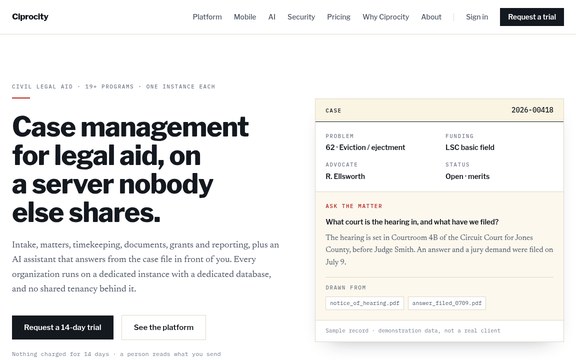Screen dimensions: 576x360
Task: Open the Ciprocity home logo
Action: click(30, 17)
